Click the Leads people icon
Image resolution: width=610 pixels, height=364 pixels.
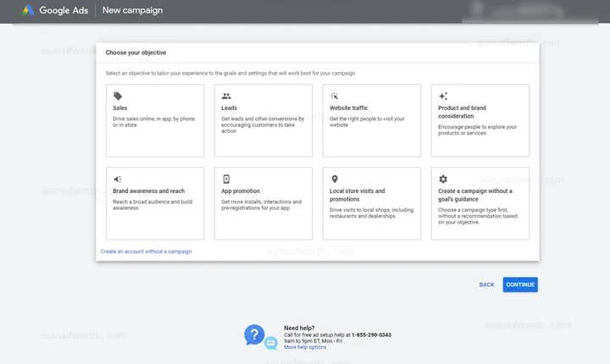click(226, 96)
